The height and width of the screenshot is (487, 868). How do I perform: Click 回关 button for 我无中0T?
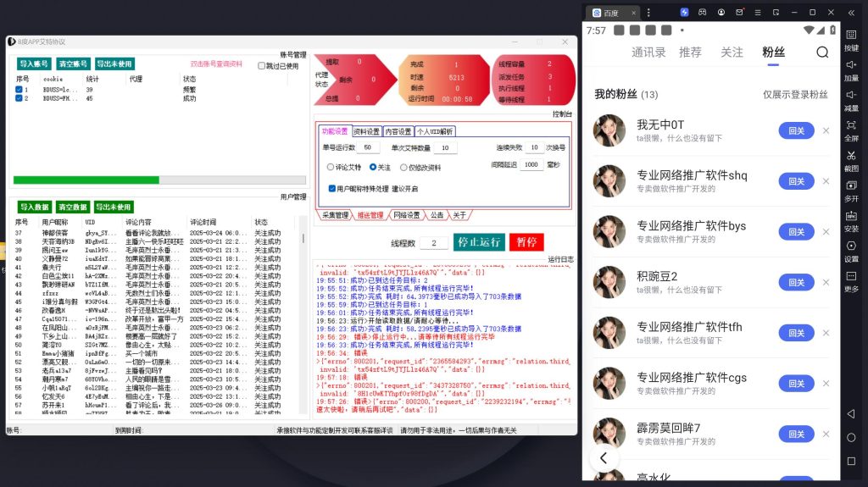tap(796, 130)
